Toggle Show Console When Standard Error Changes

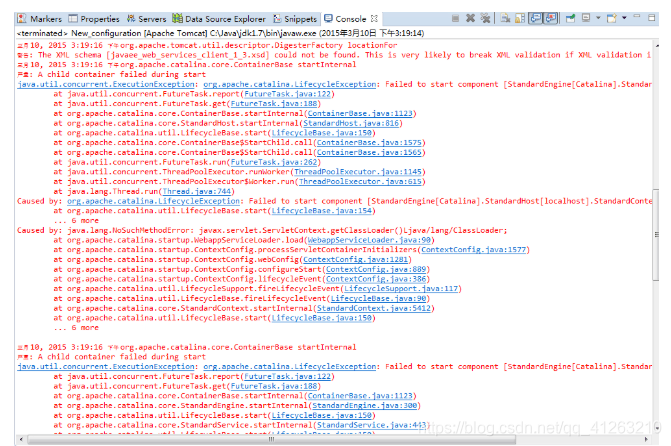click(x=551, y=18)
